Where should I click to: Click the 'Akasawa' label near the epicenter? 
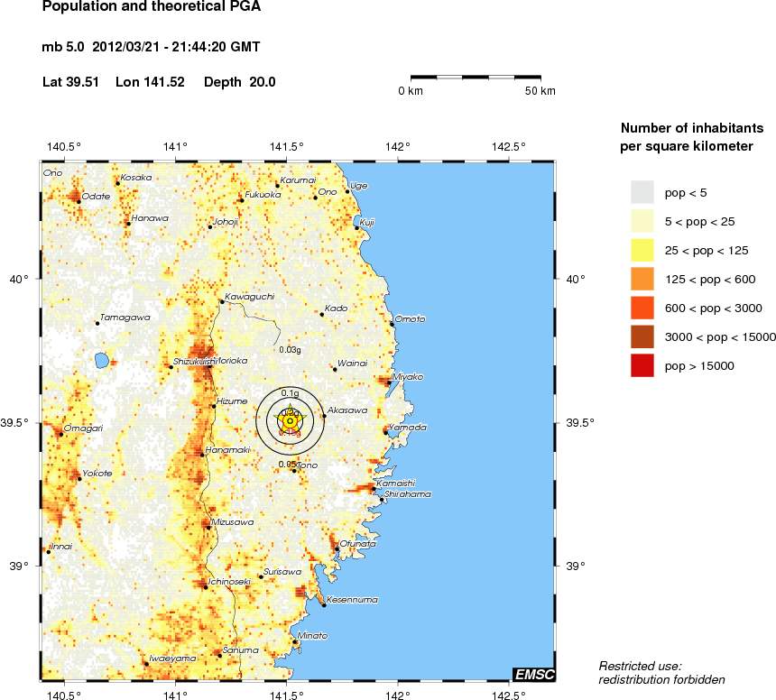click(347, 410)
